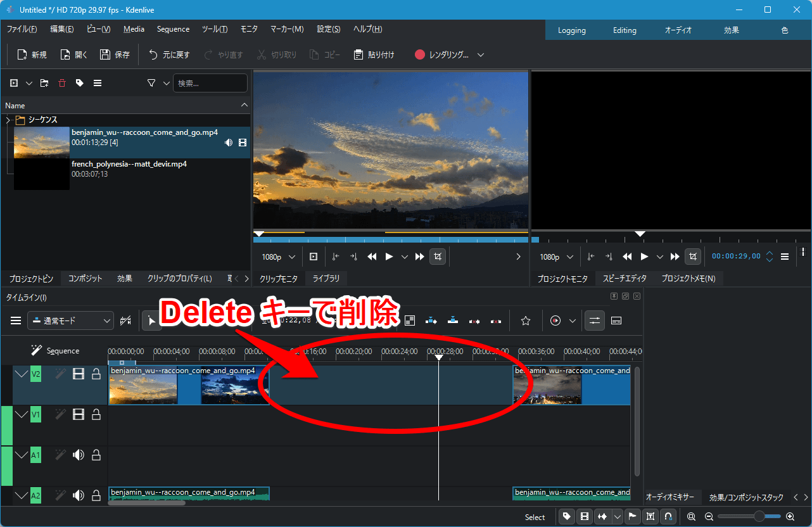Click zoom in icon on timeline status bar

tap(790, 517)
